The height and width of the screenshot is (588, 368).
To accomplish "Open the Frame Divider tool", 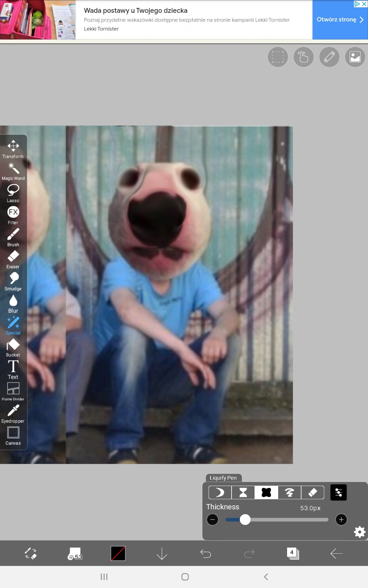I will pos(13,392).
